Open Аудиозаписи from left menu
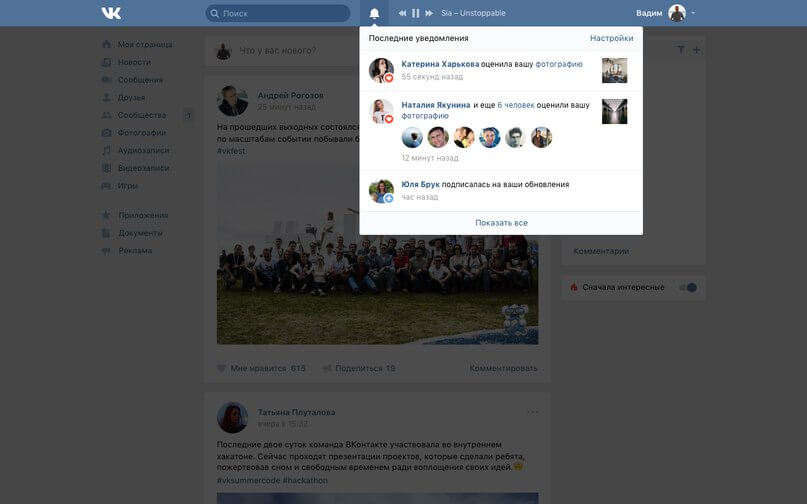The image size is (807, 504). tap(143, 150)
